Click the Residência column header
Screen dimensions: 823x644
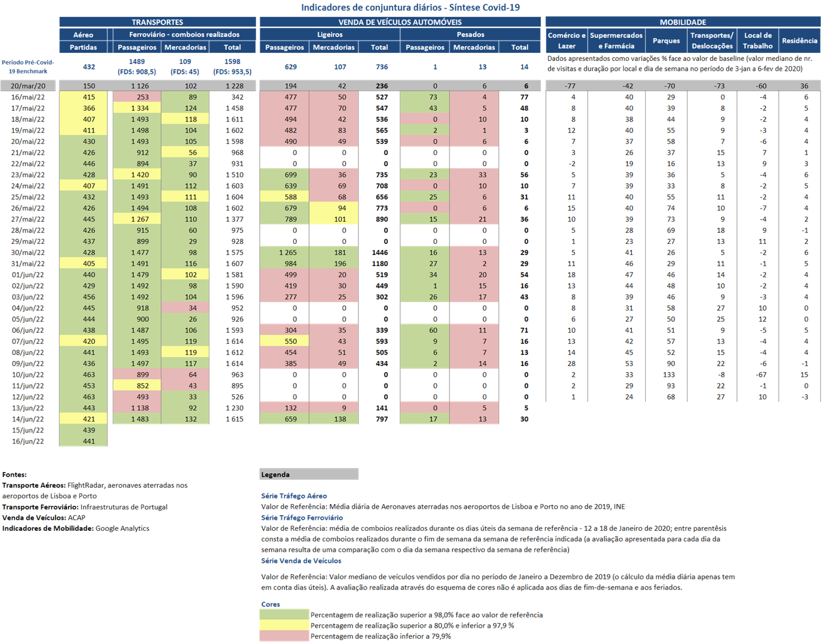tap(800, 41)
